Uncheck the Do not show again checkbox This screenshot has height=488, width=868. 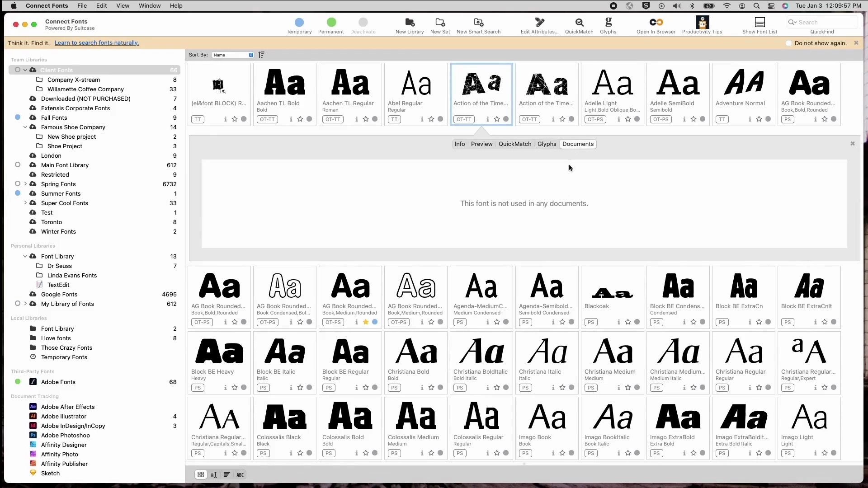tap(789, 43)
